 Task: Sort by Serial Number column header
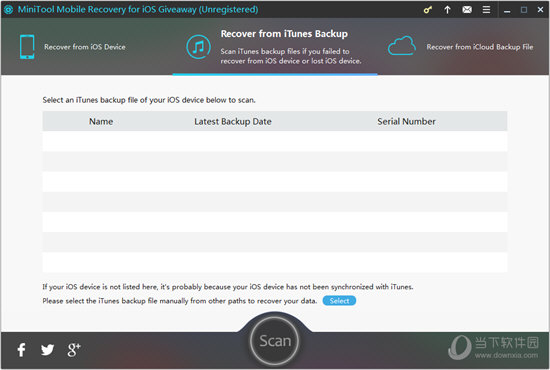pos(407,121)
